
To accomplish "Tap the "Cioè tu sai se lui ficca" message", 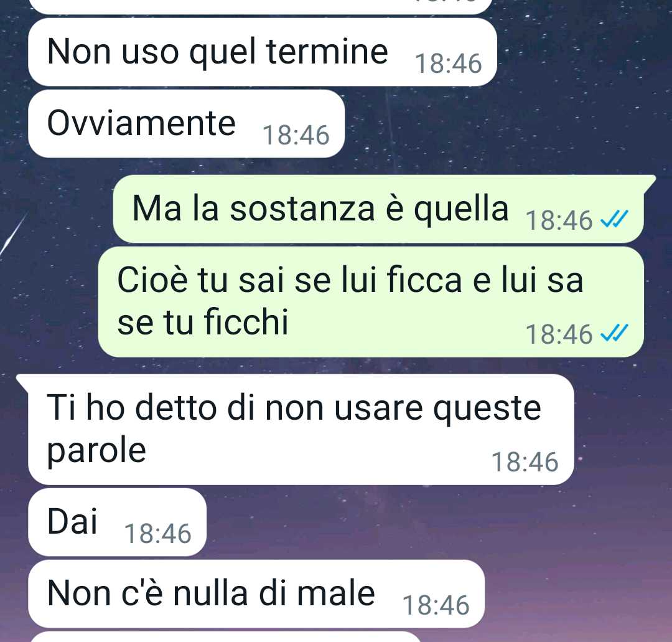I will click(x=371, y=302).
